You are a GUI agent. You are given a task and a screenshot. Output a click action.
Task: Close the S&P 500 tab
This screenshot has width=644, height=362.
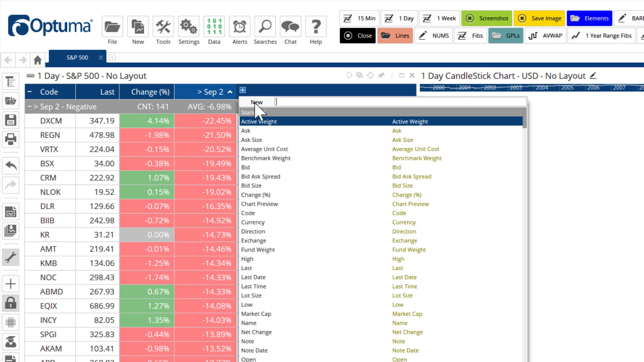click(101, 57)
